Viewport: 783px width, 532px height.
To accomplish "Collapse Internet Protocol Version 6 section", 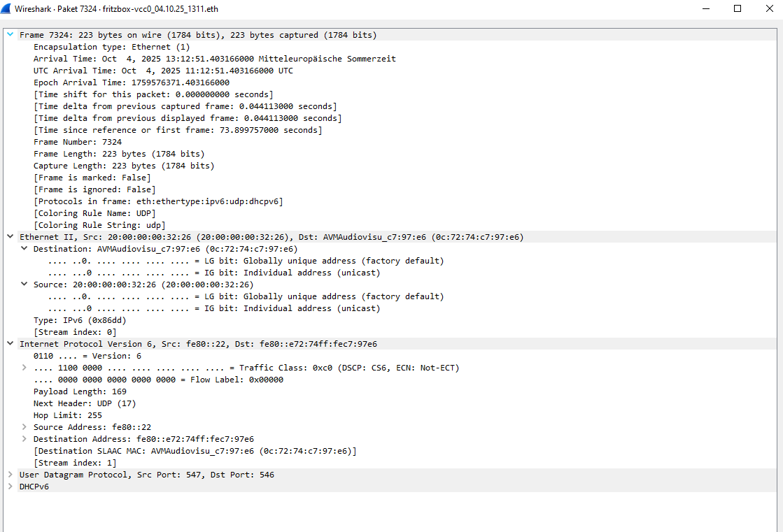I will click(x=10, y=343).
